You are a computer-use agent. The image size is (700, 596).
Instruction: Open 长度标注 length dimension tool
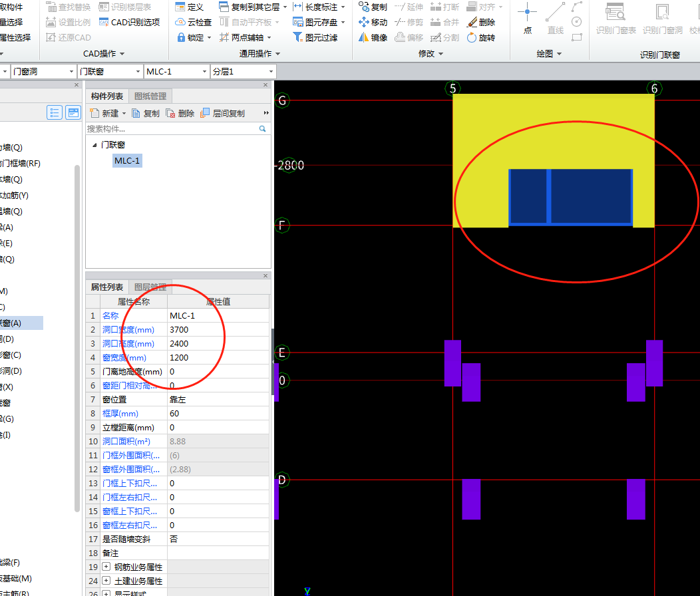[319, 7]
